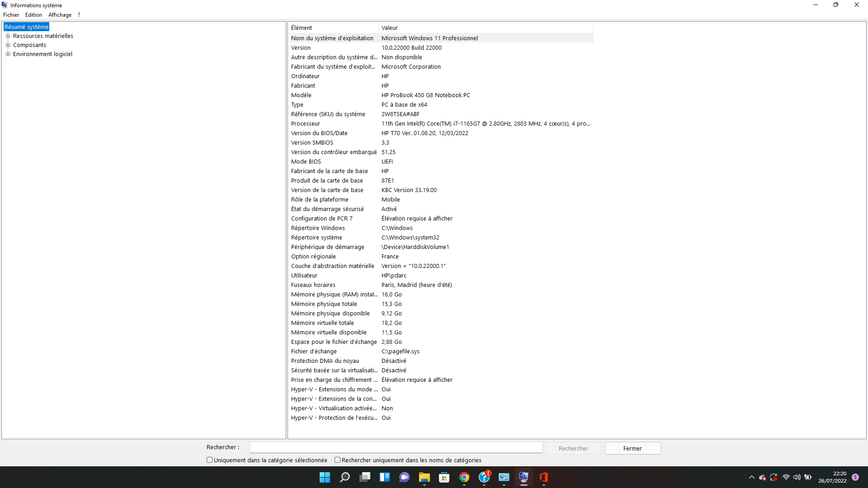
Task: Check 'Rechercher uniquement dans les noms de catégories'
Action: (x=337, y=460)
